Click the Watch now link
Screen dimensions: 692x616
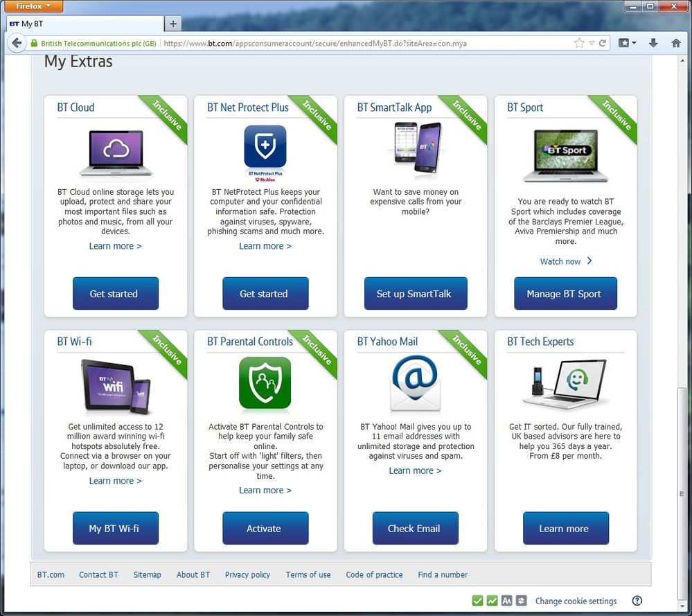[566, 261]
